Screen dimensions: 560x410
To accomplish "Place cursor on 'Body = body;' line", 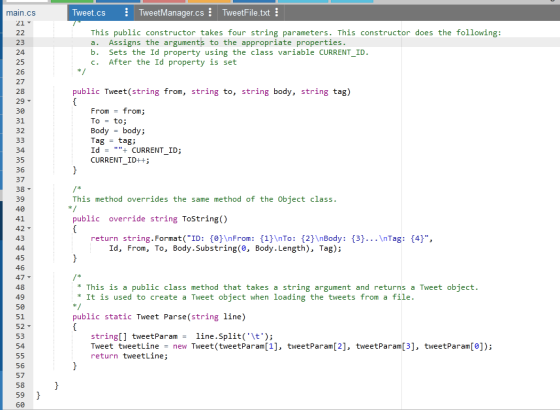I will pos(118,131).
